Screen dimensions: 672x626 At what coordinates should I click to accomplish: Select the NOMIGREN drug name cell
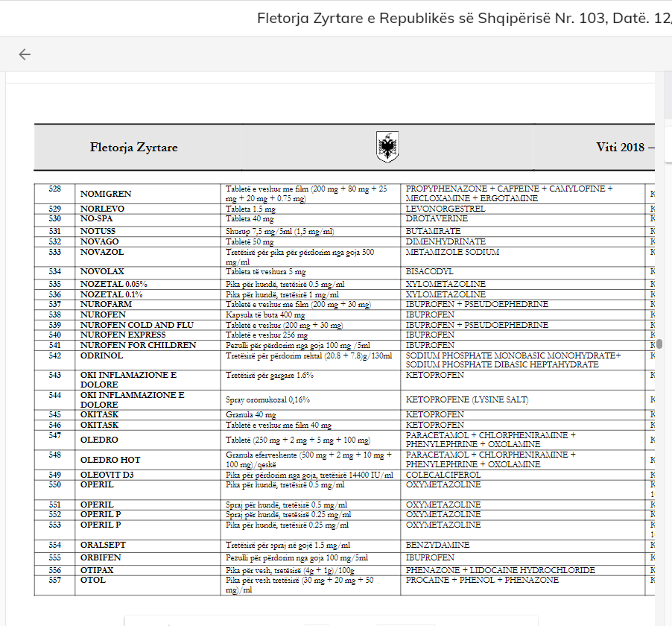coord(106,195)
